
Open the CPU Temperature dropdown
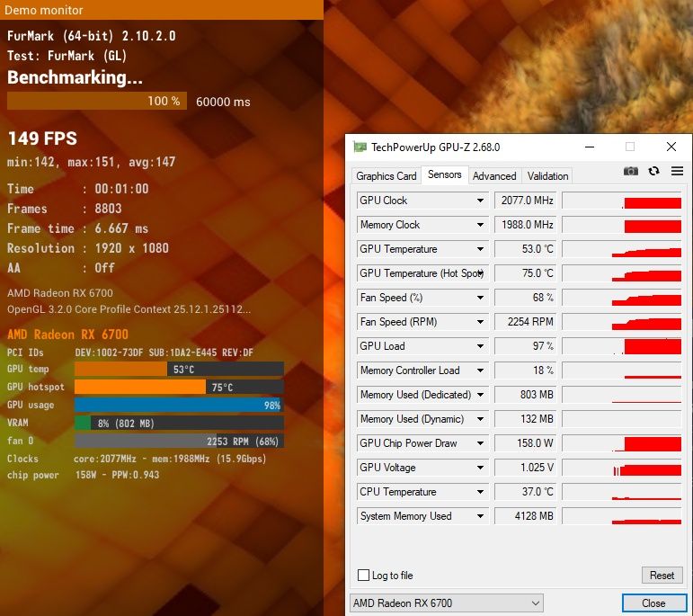click(x=480, y=492)
